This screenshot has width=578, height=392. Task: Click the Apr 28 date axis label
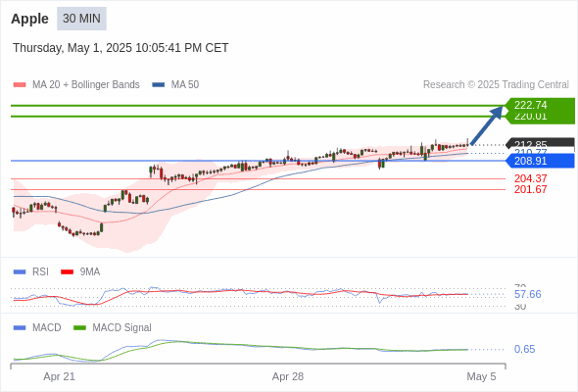[288, 376]
